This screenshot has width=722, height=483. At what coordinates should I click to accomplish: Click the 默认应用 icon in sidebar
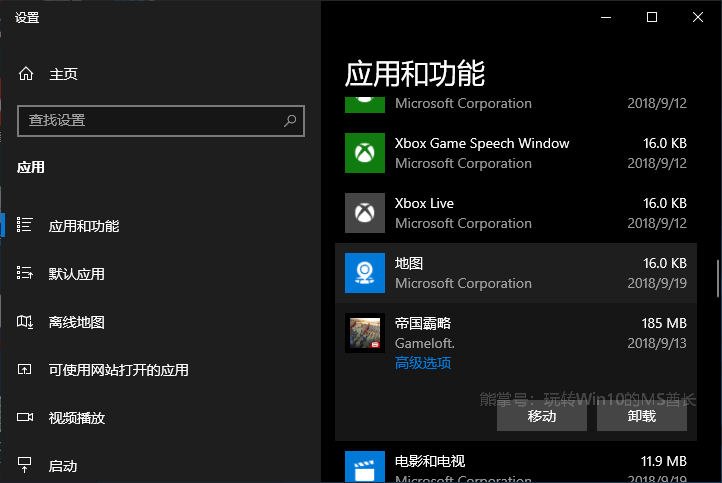[x=24, y=273]
